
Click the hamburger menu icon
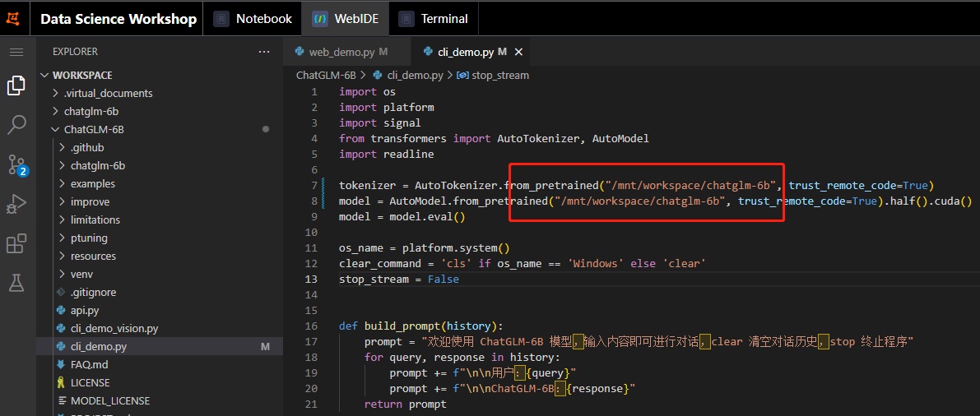click(16, 52)
